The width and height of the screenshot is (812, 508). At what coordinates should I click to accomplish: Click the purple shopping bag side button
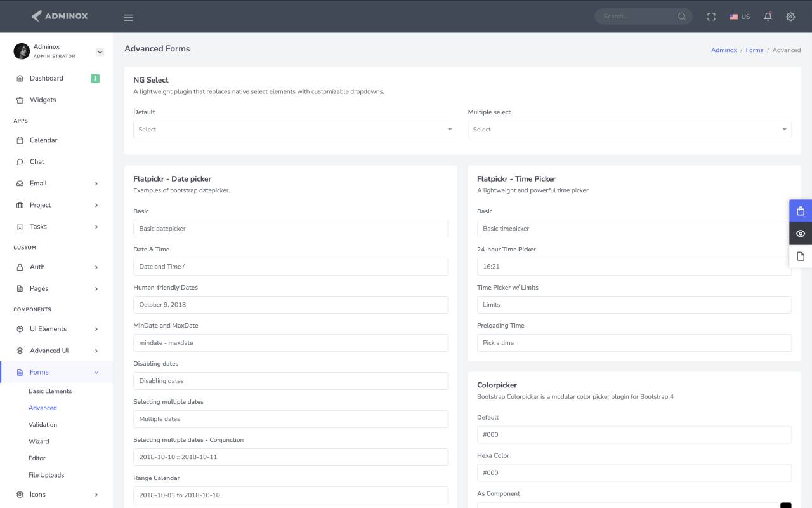pyautogui.click(x=801, y=211)
